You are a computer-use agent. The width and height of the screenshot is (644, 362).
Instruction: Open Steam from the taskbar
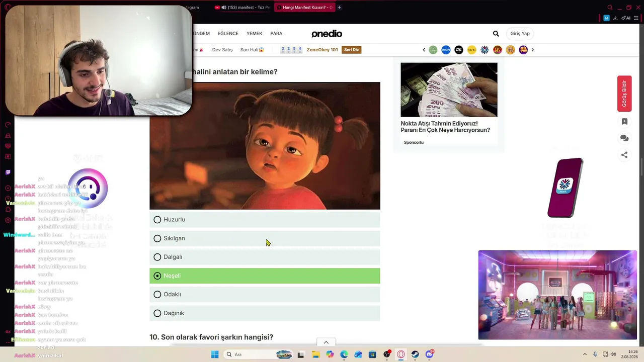pos(415,354)
